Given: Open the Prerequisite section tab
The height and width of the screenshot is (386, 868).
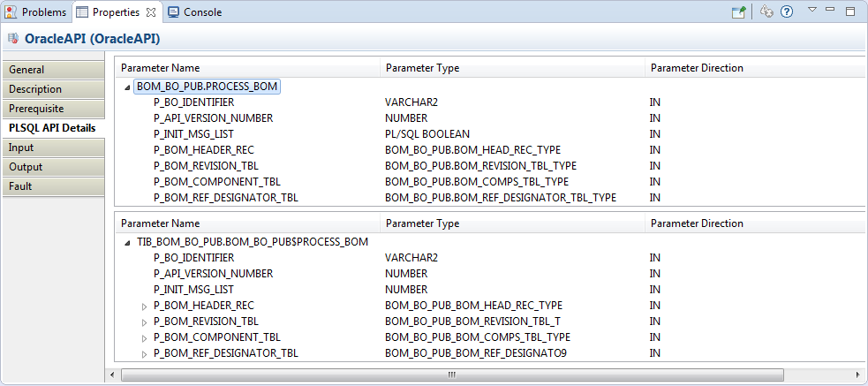Looking at the screenshot, I should tap(53, 109).
